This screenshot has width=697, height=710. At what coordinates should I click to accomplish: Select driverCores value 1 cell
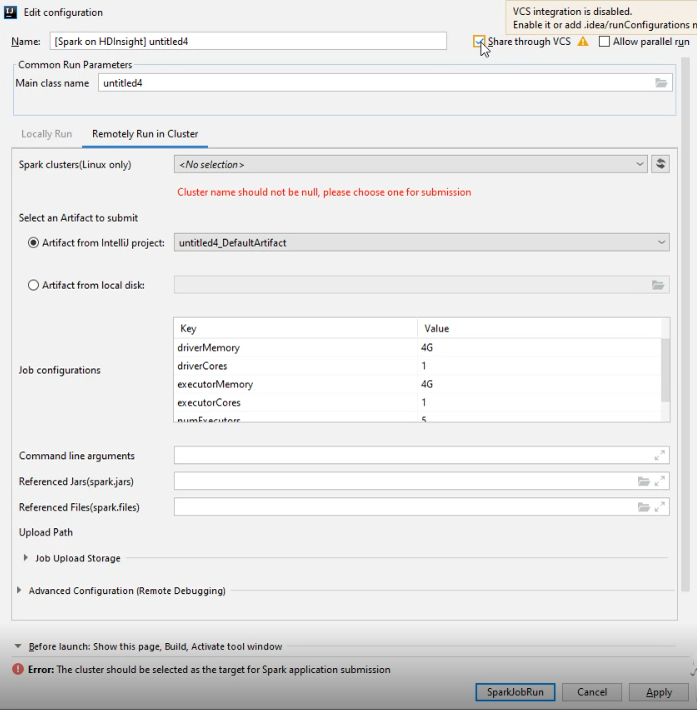(x=539, y=366)
